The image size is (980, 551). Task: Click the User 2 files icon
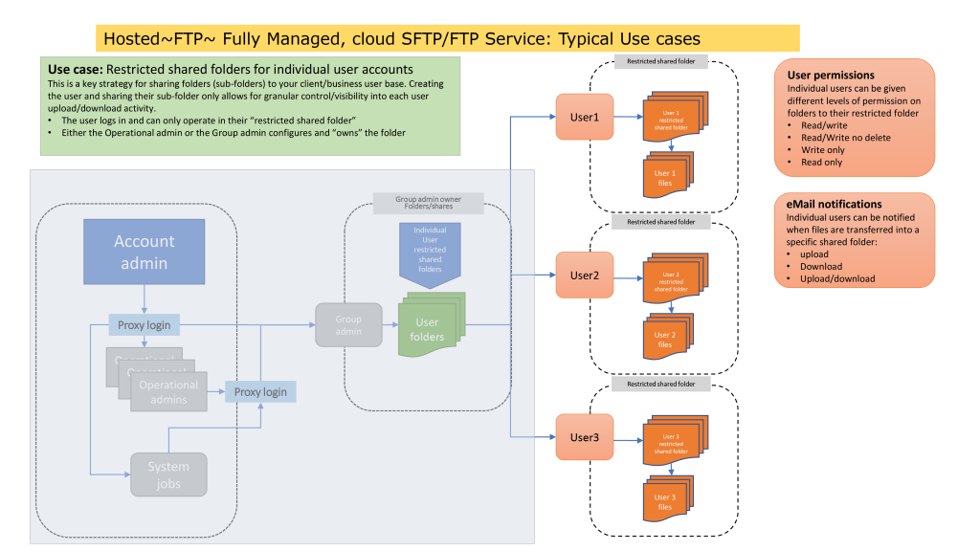click(x=668, y=337)
